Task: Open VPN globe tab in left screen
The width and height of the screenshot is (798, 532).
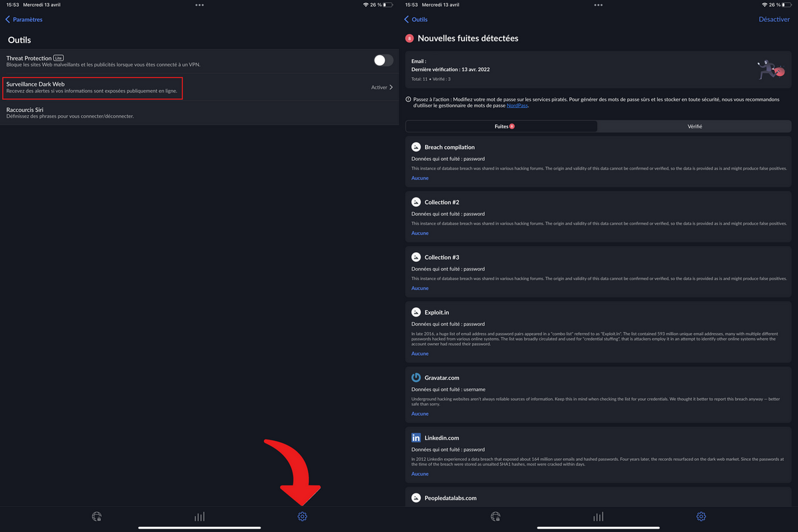Action: [96, 517]
